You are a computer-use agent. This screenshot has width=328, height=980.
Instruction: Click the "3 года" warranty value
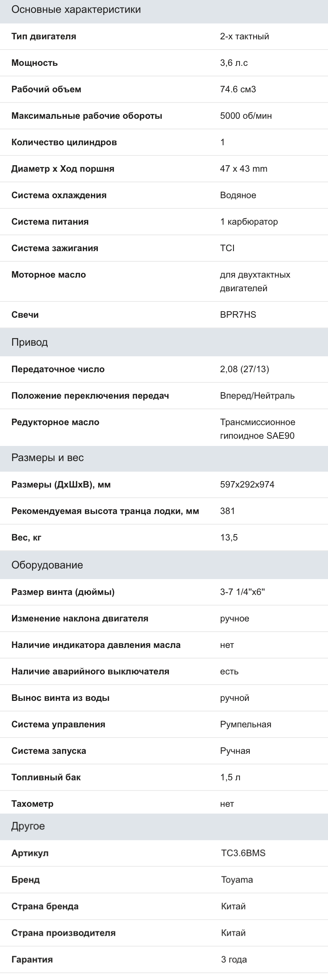(234, 960)
